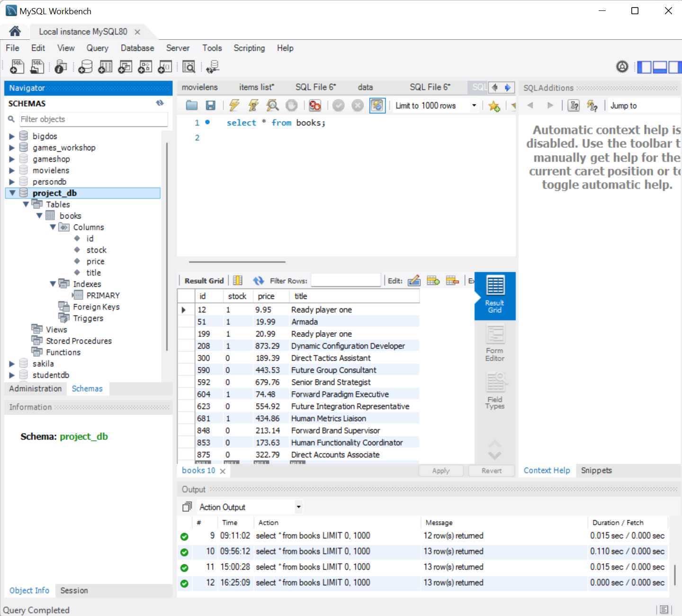Collapse the project_db schema
This screenshot has width=682, height=616.
click(x=12, y=193)
